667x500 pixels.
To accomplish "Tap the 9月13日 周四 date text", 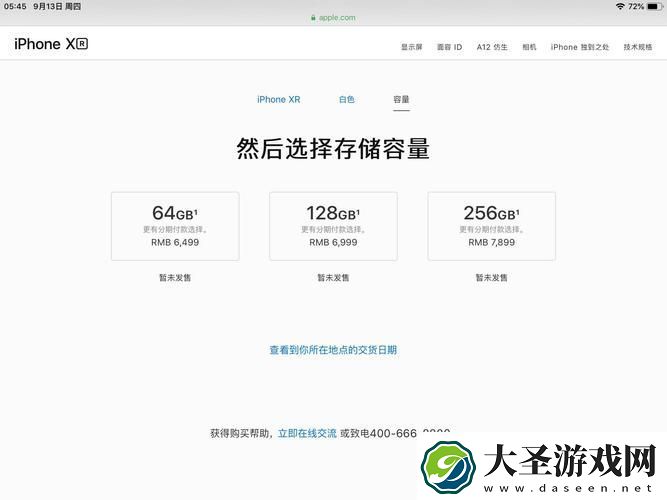I will coord(57,6).
